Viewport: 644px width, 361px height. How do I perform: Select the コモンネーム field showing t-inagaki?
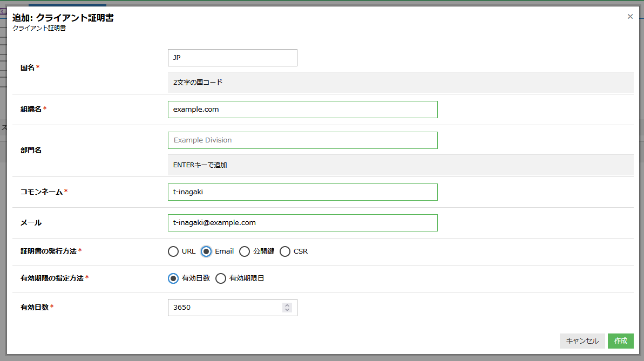302,192
